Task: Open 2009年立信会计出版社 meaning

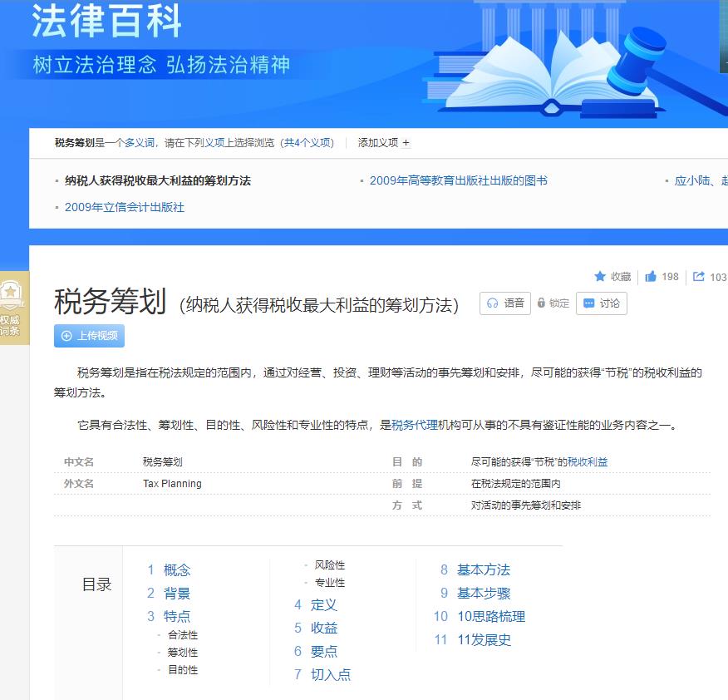Action: (x=125, y=207)
